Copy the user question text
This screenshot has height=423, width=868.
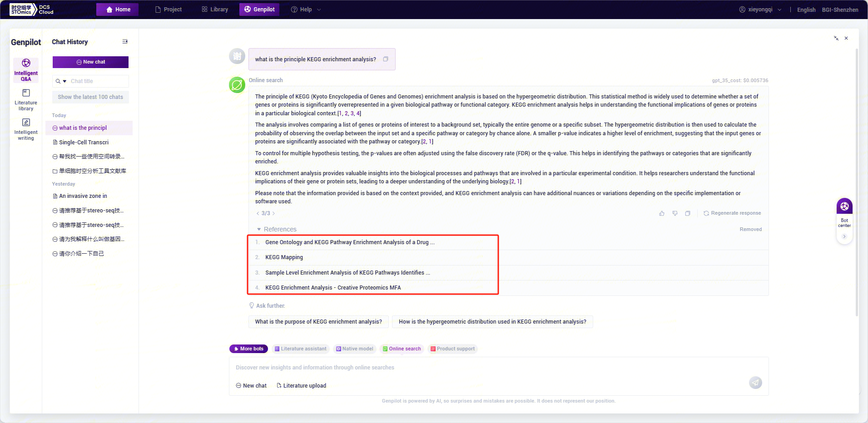386,59
